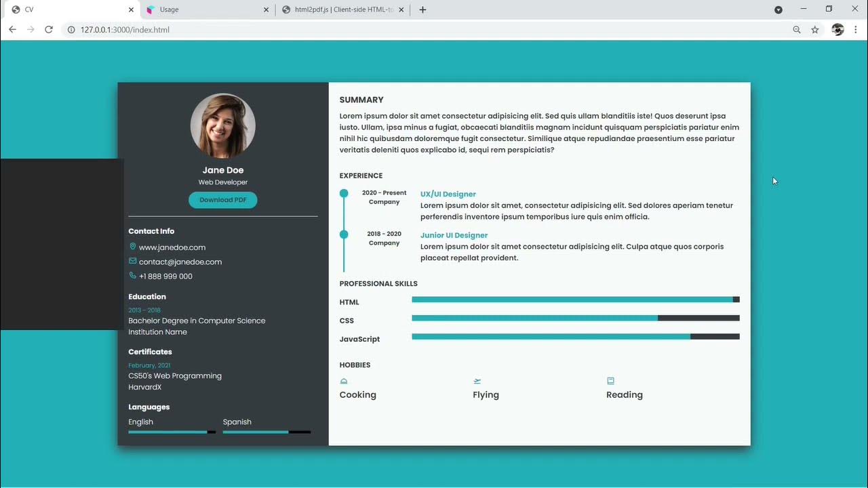This screenshot has height=488, width=868.
Task: Click the Languages heading
Action: click(x=149, y=407)
